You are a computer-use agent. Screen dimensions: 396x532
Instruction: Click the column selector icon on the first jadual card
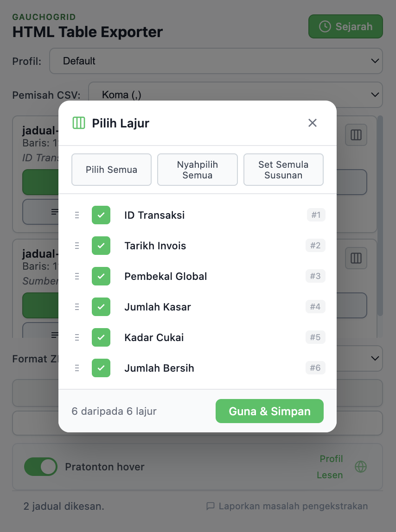click(356, 135)
